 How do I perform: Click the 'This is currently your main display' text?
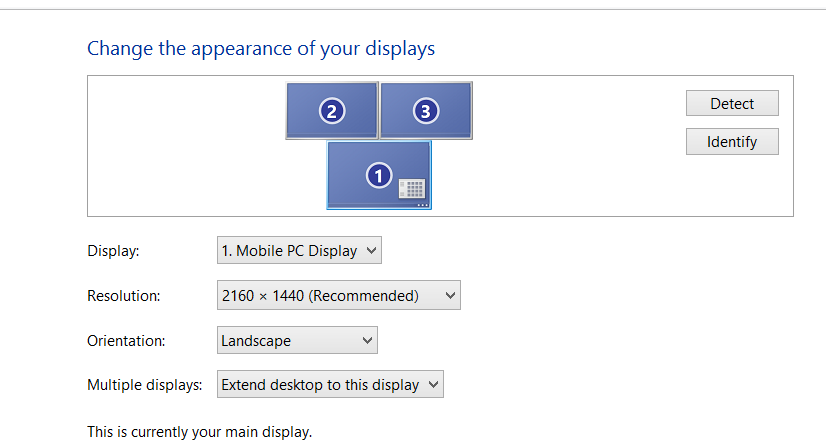tap(200, 432)
